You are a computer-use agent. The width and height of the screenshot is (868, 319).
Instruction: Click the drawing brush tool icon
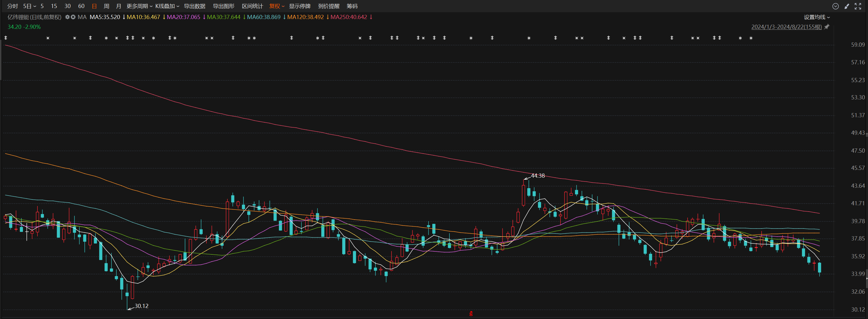[846, 6]
